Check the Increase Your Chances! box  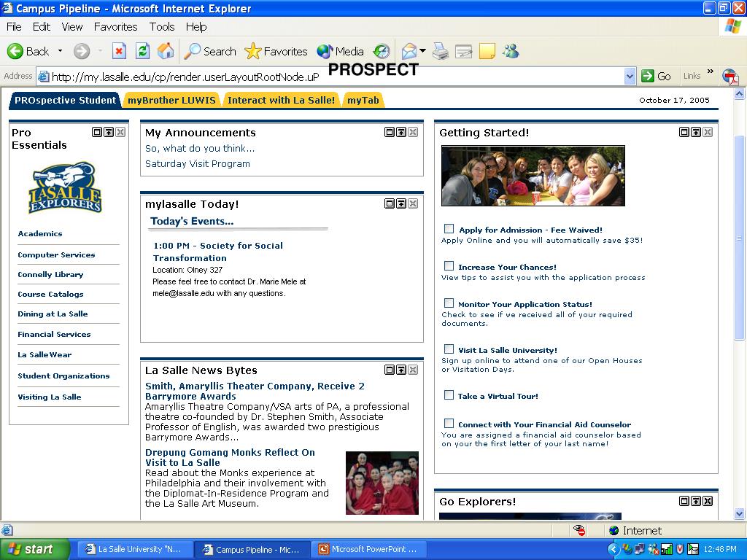pos(449,265)
